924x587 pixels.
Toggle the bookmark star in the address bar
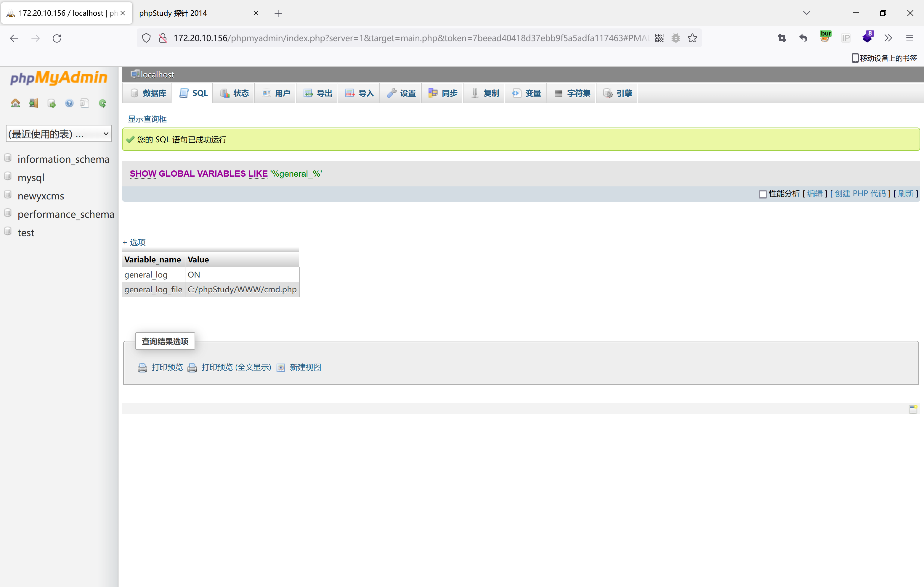pyautogui.click(x=692, y=38)
